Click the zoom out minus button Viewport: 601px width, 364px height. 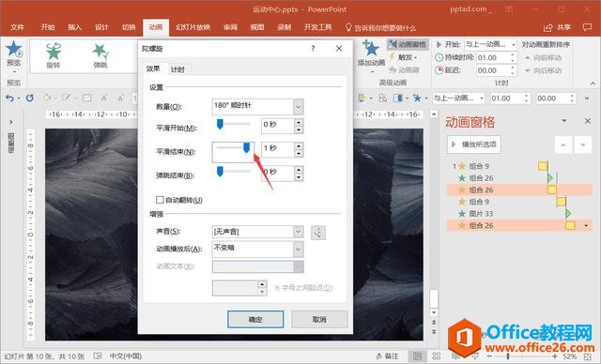(x=489, y=356)
